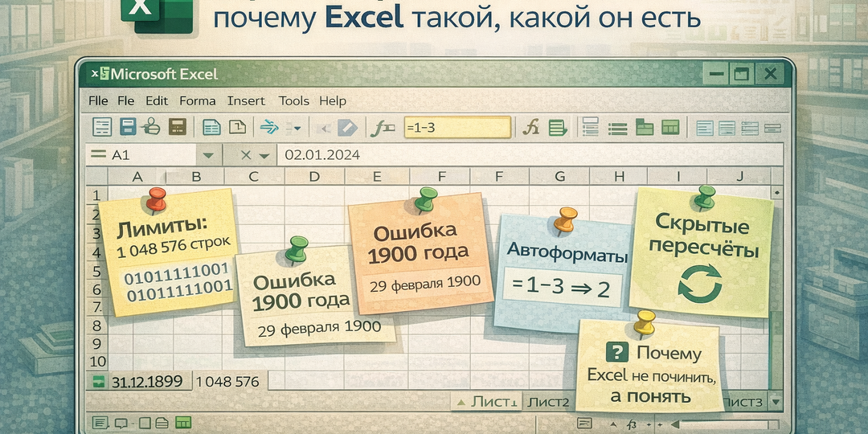The image size is (868, 434).
Task: Click the green-lined document toolbar icon
Action: click(211, 128)
